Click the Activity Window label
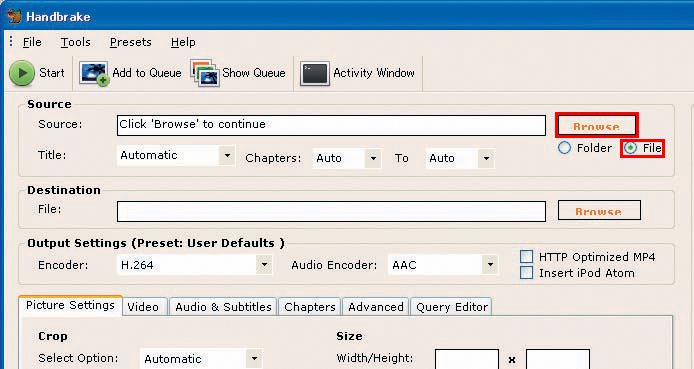This screenshot has width=694, height=369. coord(374,73)
